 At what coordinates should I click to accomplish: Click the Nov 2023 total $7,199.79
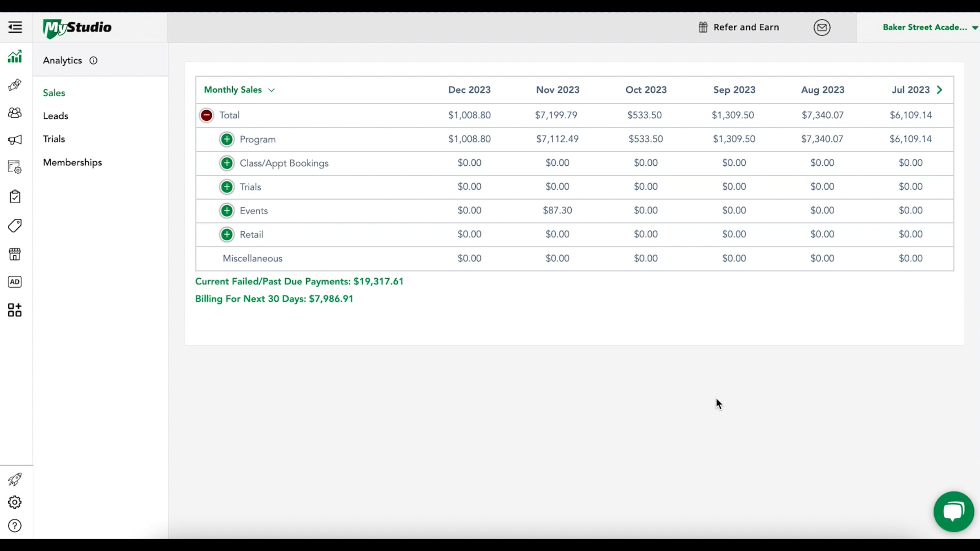coord(556,115)
